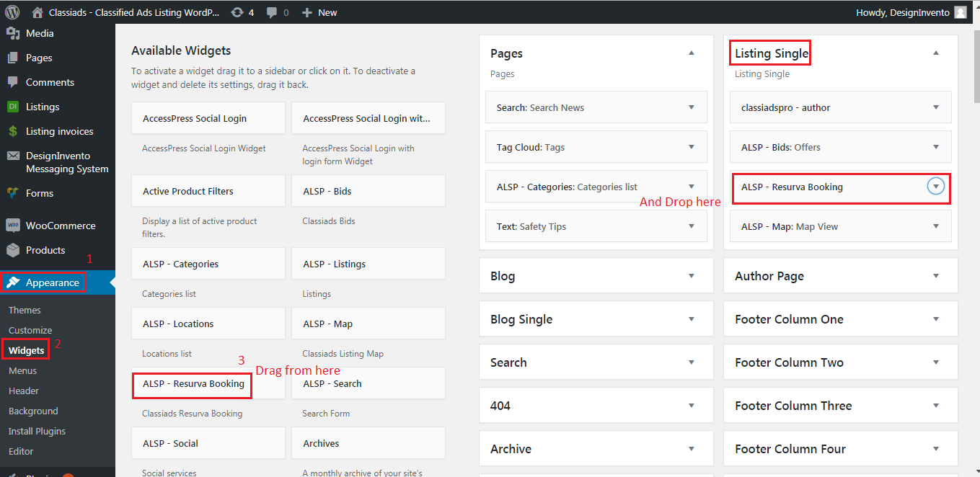Open the Customize submenu item
980x477 pixels.
click(30, 330)
